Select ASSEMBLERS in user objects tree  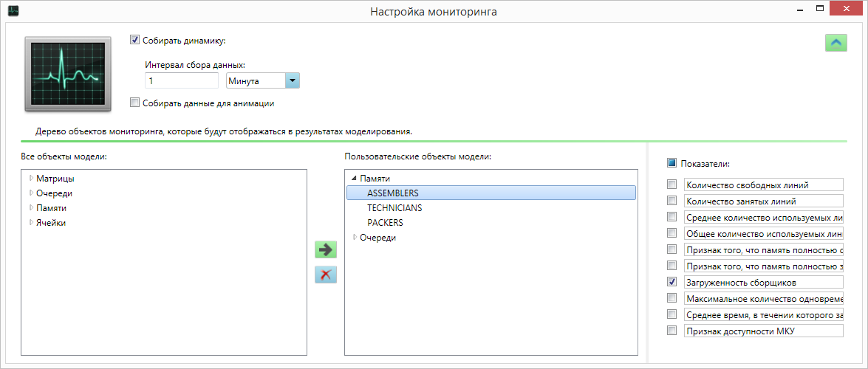[x=491, y=193]
